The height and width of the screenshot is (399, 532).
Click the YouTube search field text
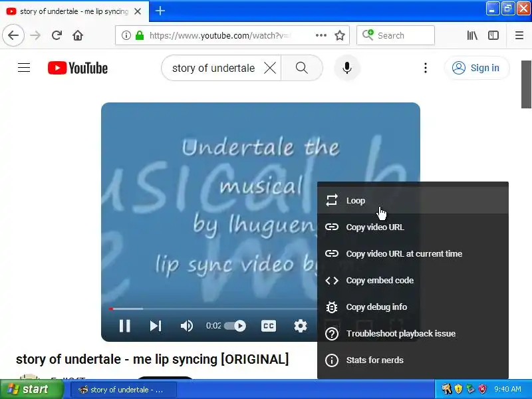click(x=213, y=68)
